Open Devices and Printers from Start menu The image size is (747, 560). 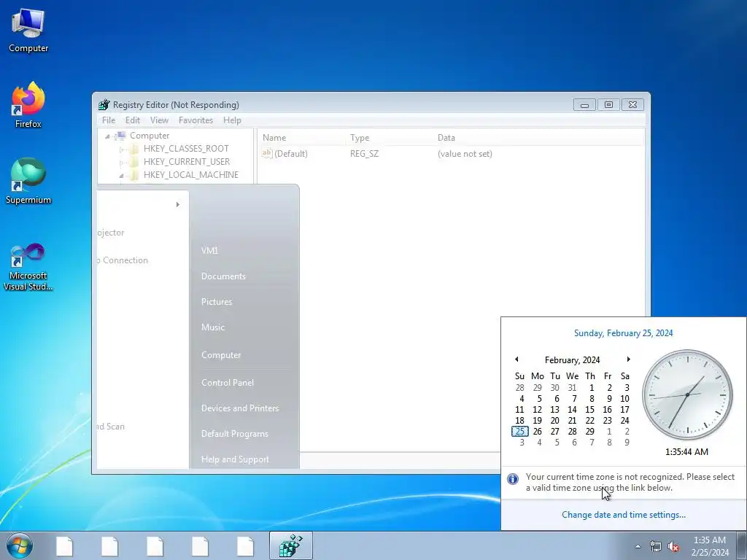(x=240, y=408)
